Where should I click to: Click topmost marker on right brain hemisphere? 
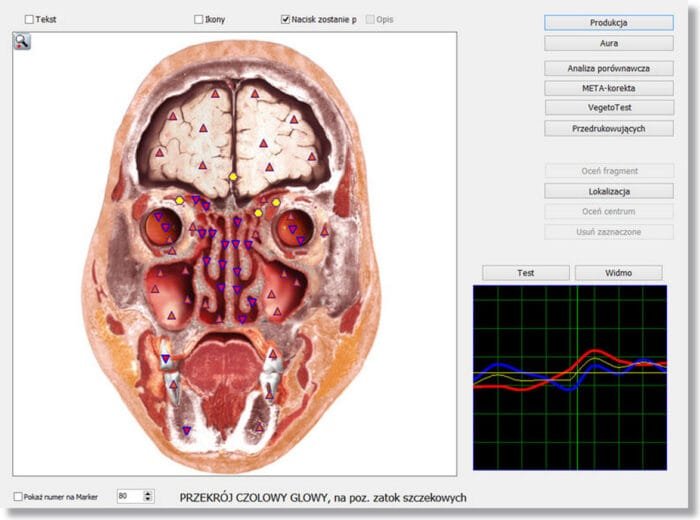[x=254, y=93]
